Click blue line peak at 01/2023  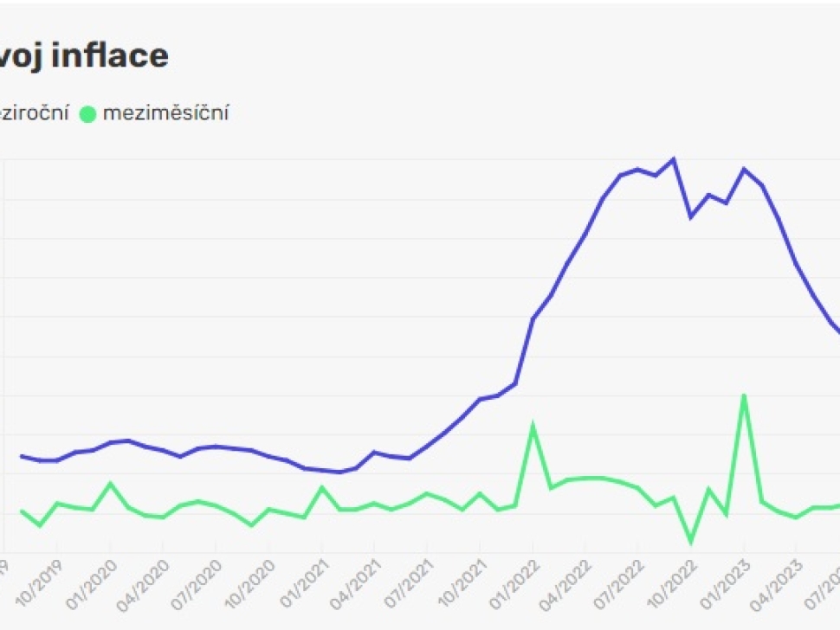[x=744, y=169]
